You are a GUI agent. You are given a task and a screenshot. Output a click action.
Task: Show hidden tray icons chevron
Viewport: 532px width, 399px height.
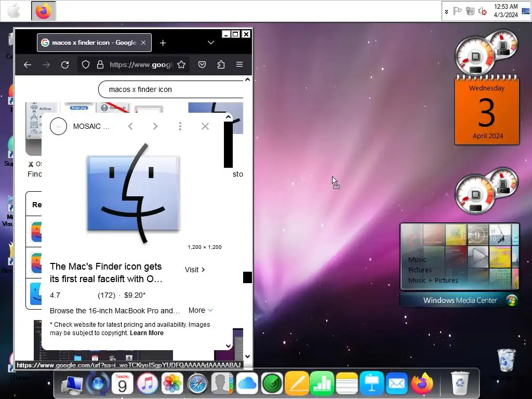(446, 11)
